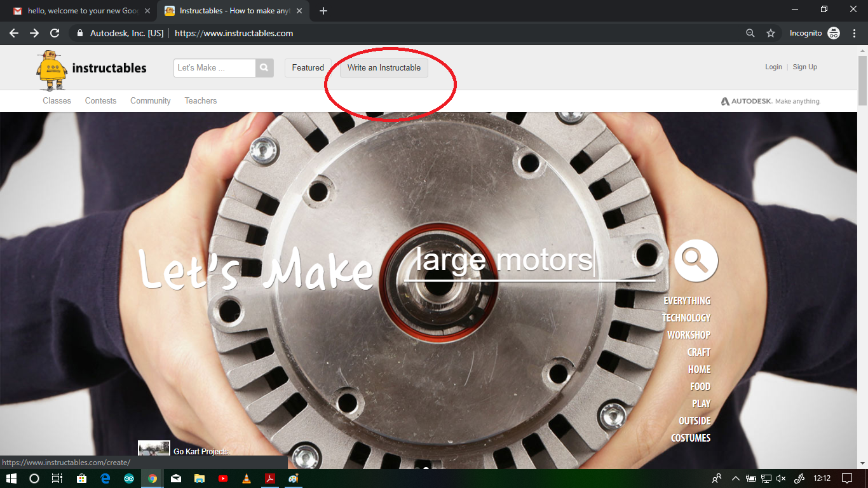The width and height of the screenshot is (868, 488).
Task: Click the Let's Make header search field
Action: click(215, 68)
